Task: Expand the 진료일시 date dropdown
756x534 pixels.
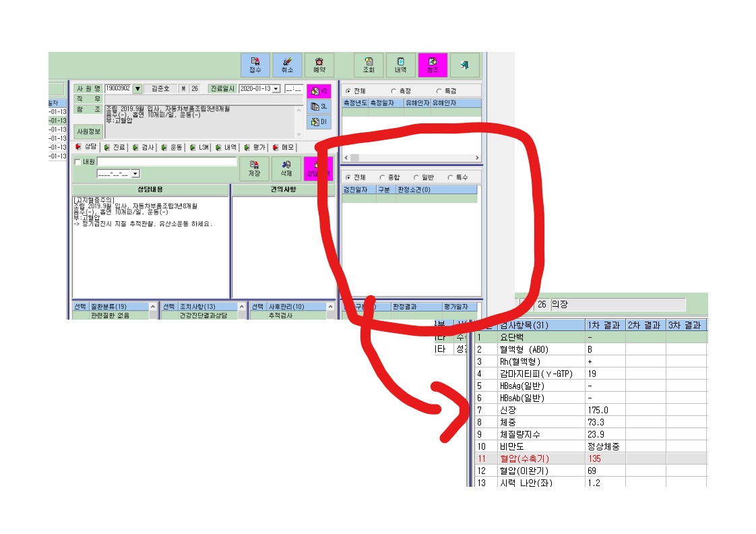Action: click(276, 89)
